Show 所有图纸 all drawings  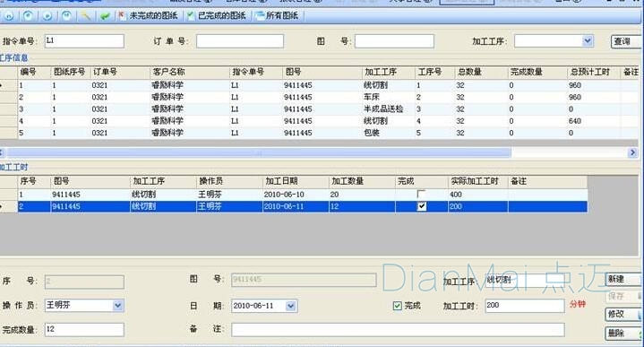pyautogui.click(x=277, y=16)
